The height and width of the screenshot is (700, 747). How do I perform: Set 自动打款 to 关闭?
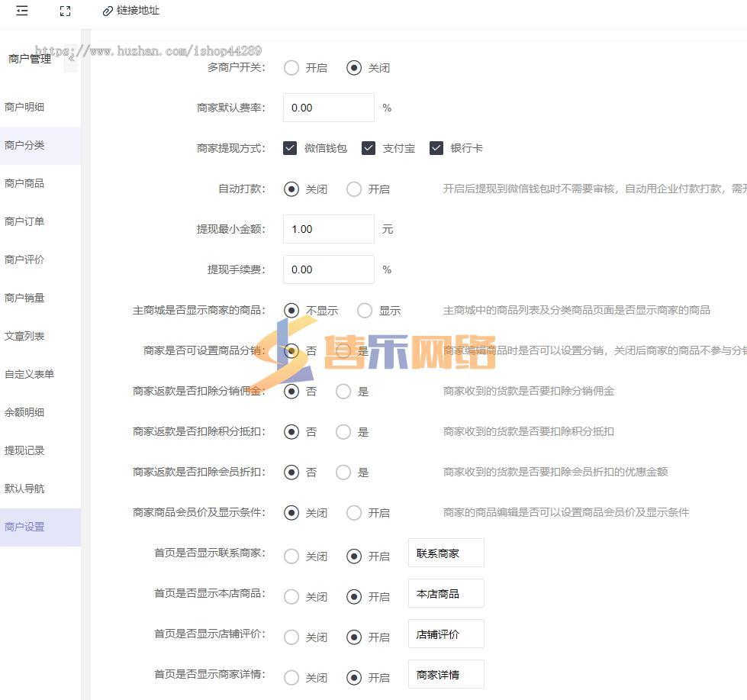pyautogui.click(x=291, y=189)
